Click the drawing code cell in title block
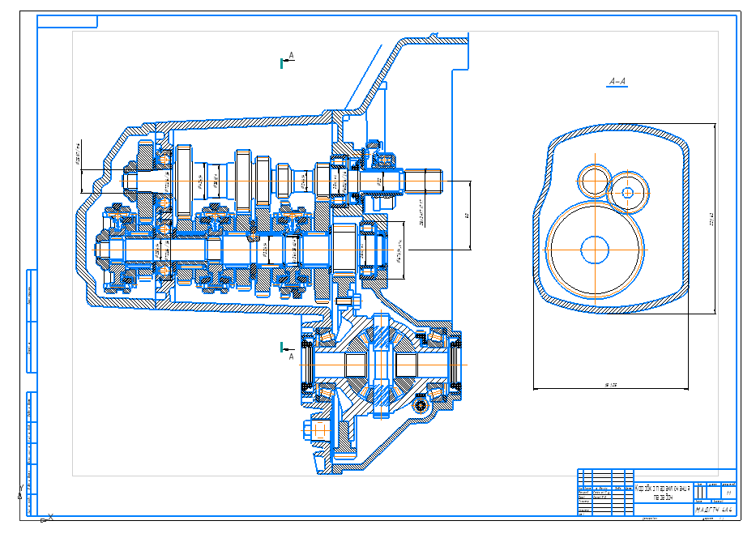The image size is (756, 538). click(x=714, y=510)
